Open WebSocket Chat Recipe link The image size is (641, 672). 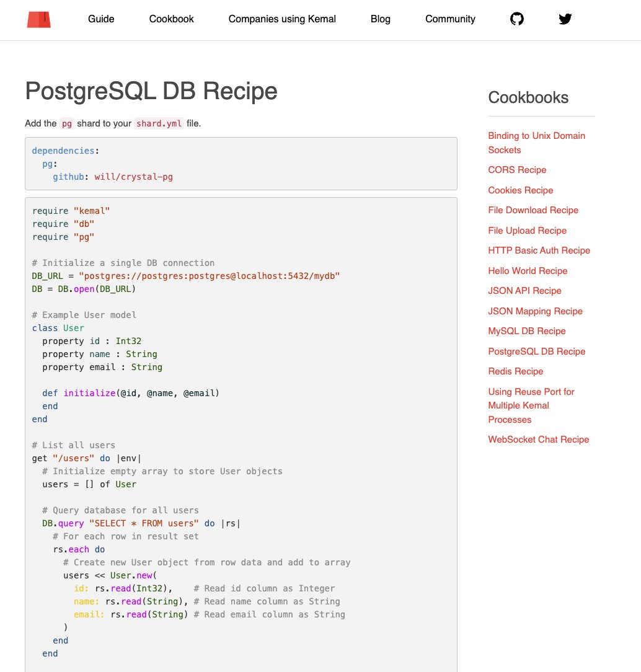(x=539, y=440)
